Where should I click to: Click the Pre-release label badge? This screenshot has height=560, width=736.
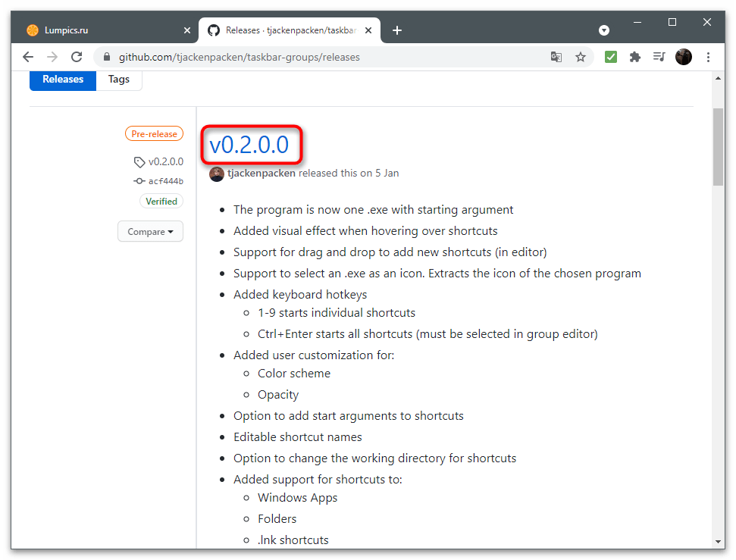click(x=154, y=134)
